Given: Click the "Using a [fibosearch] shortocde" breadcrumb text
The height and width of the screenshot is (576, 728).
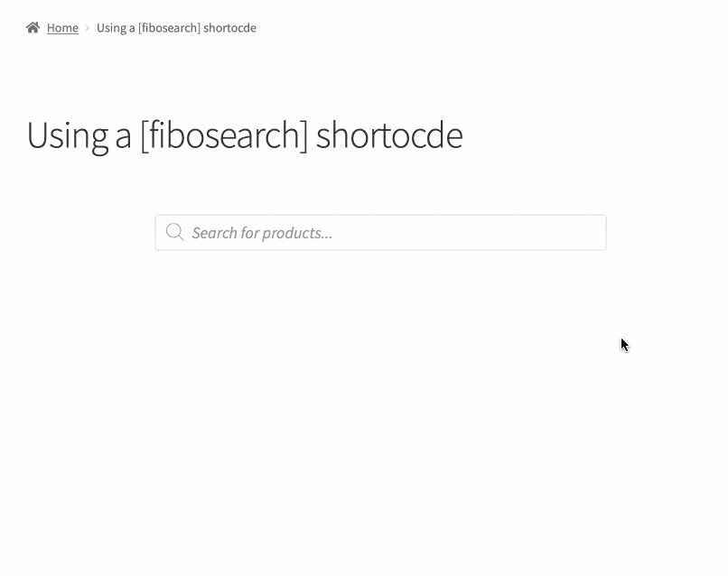Looking at the screenshot, I should coord(176,28).
